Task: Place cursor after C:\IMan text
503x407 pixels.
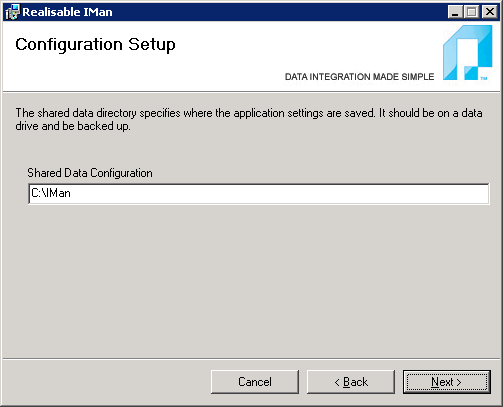Action: [71, 194]
